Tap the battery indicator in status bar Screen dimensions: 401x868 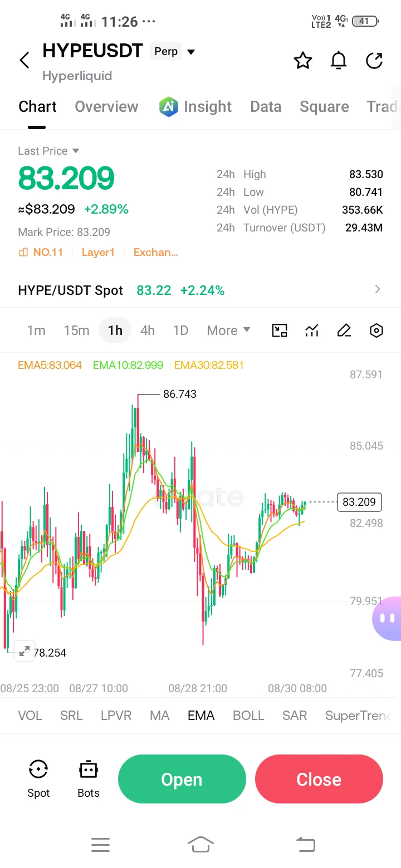(x=365, y=21)
